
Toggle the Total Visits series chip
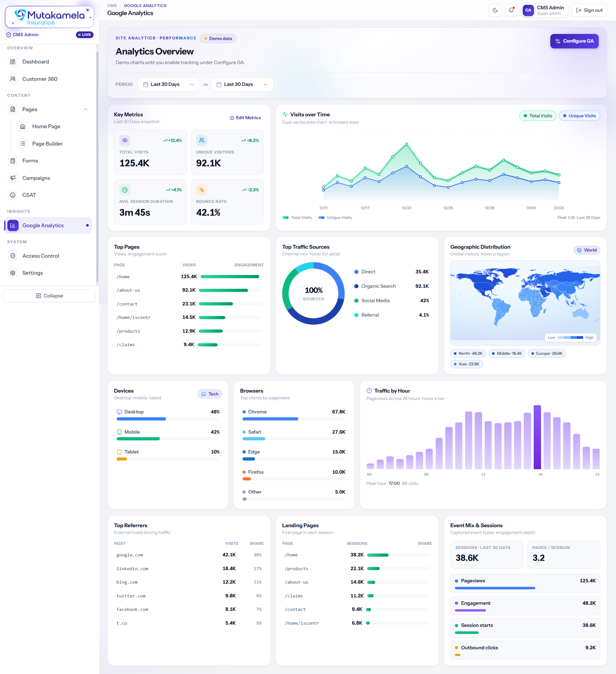(538, 116)
